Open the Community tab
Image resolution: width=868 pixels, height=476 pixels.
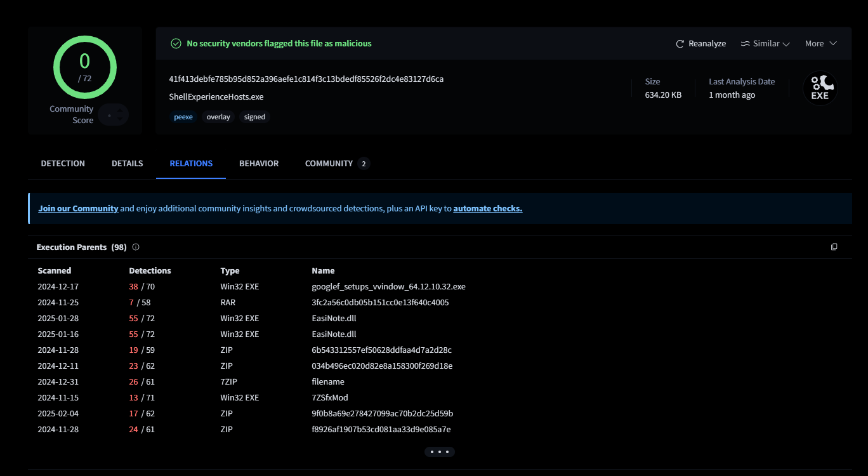337,164
